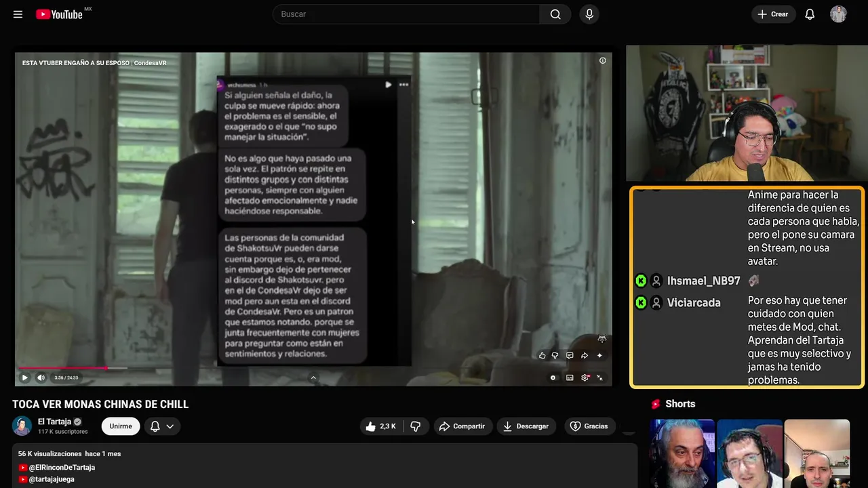The width and height of the screenshot is (868, 488).
Task: Exit full screen with the collapse arrows icon
Action: 600,378
